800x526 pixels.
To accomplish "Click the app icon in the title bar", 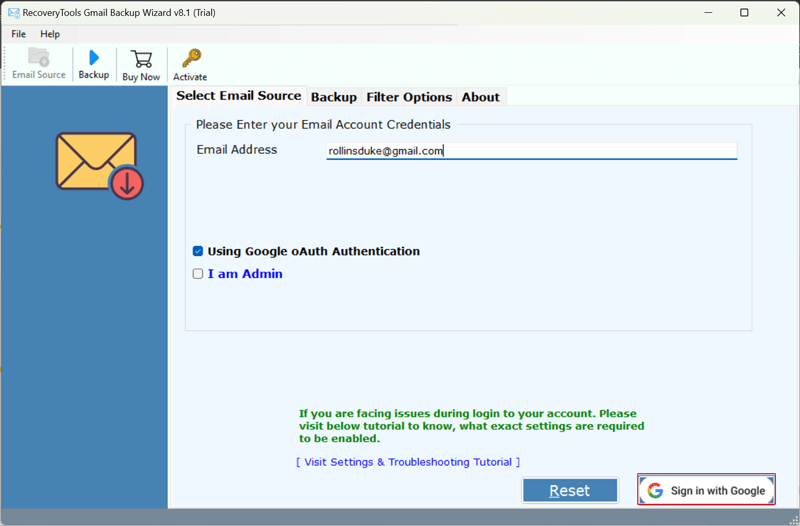I will coord(14,13).
